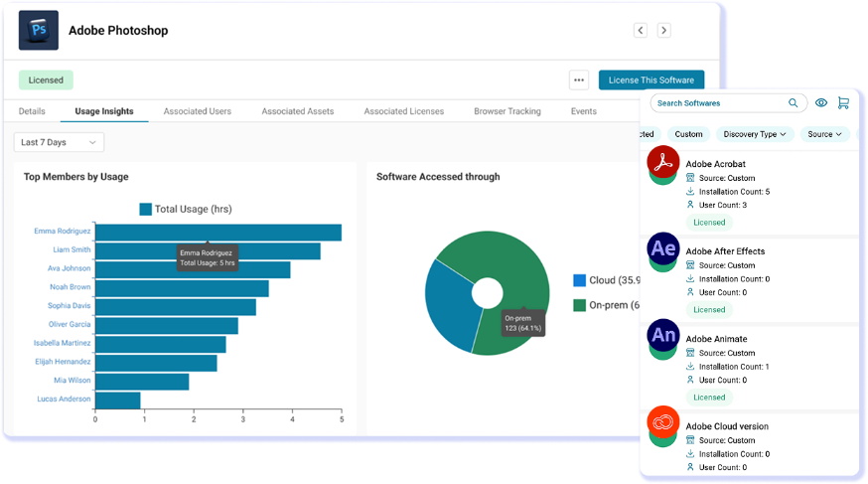Click source icon under Adobe Animate

point(690,353)
